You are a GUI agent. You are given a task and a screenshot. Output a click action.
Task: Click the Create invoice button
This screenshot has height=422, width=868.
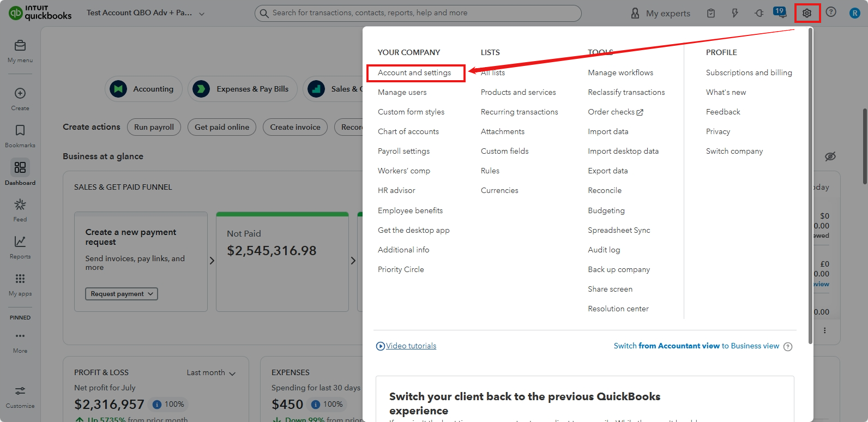pyautogui.click(x=295, y=127)
